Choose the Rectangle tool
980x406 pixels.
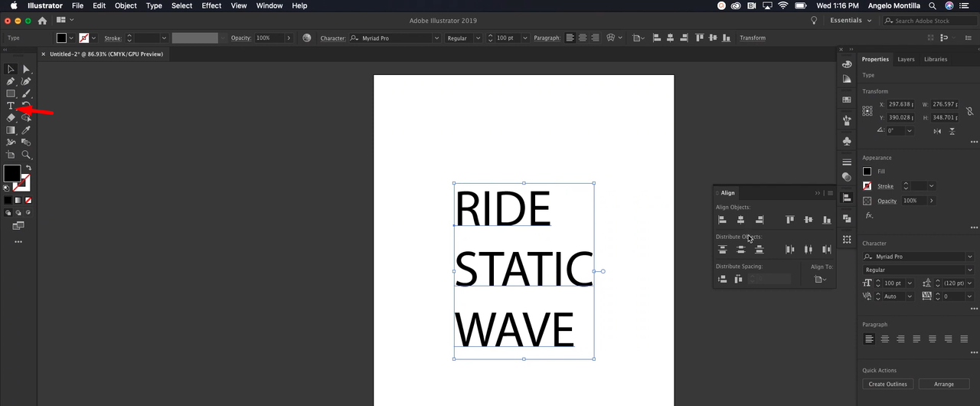pyautogui.click(x=11, y=93)
